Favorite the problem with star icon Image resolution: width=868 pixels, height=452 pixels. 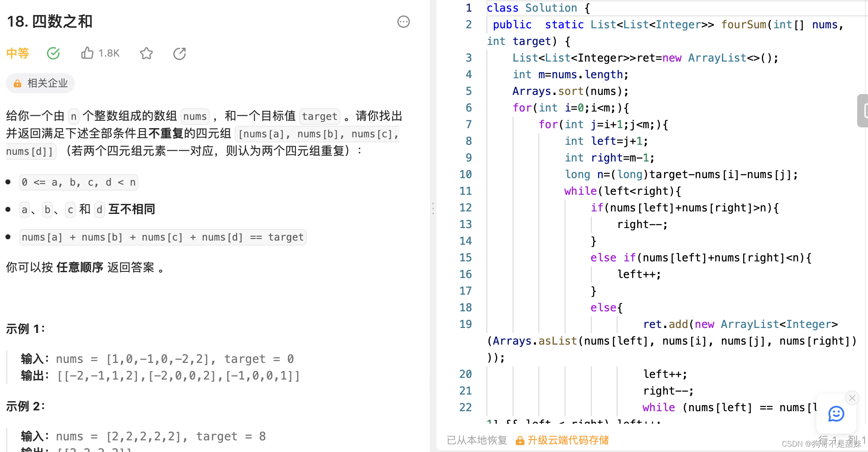146,53
